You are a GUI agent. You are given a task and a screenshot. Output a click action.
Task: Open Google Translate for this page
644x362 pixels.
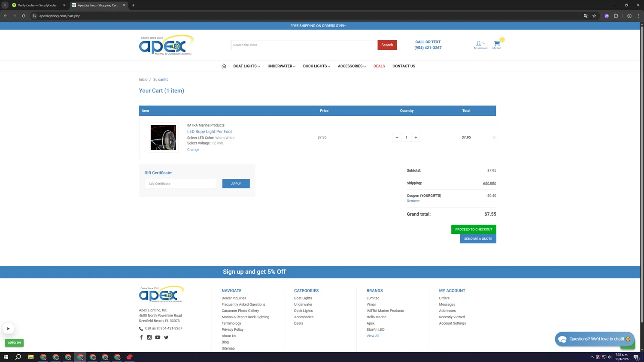586,16
